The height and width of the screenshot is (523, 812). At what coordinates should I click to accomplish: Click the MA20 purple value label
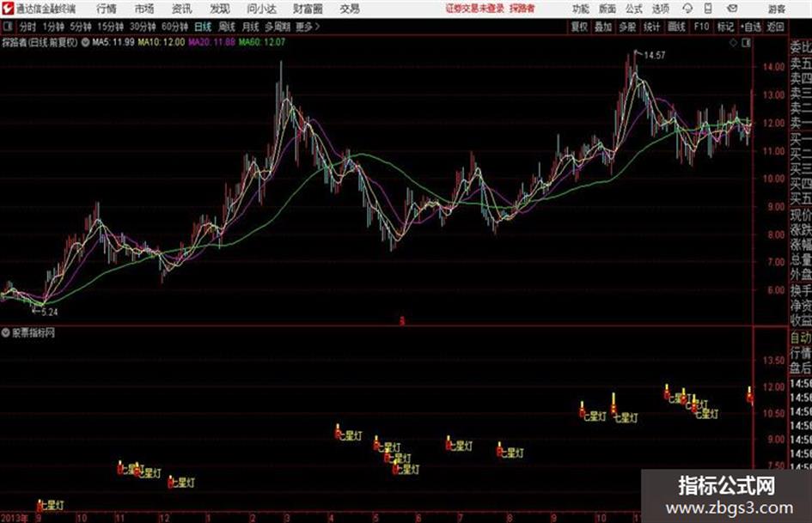pyautogui.click(x=211, y=42)
